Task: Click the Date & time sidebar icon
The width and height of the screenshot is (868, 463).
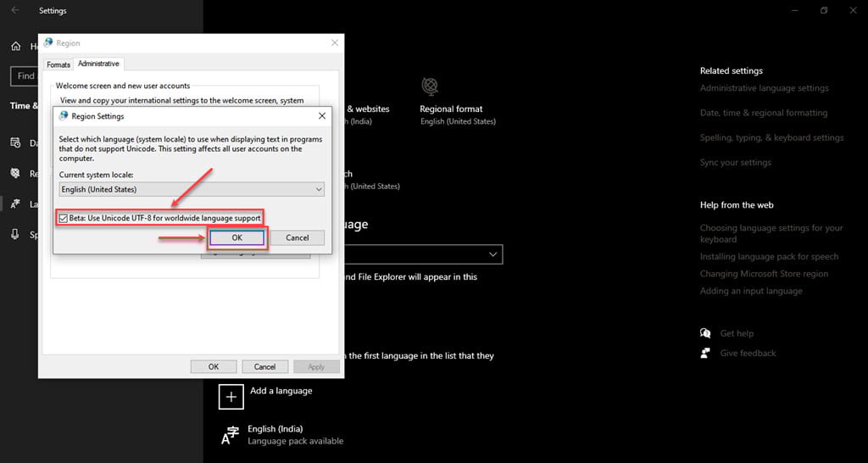Action: pyautogui.click(x=15, y=142)
